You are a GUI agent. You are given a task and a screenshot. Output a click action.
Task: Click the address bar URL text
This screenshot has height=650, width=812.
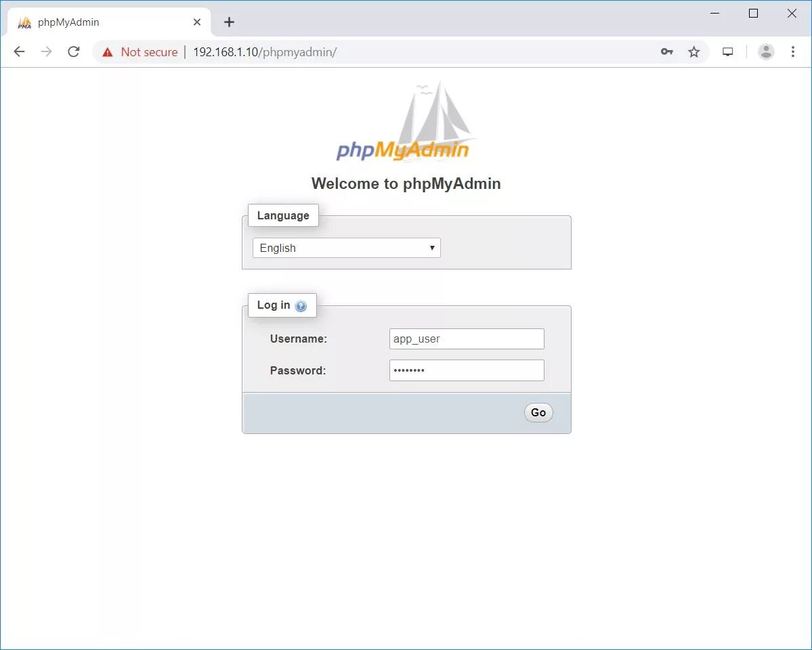[x=265, y=51]
